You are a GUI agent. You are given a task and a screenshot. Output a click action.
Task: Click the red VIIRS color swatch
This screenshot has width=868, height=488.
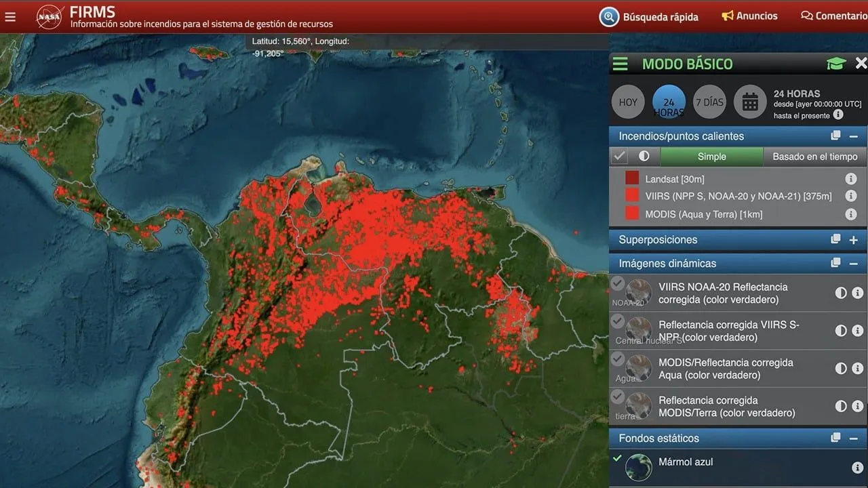(x=632, y=196)
